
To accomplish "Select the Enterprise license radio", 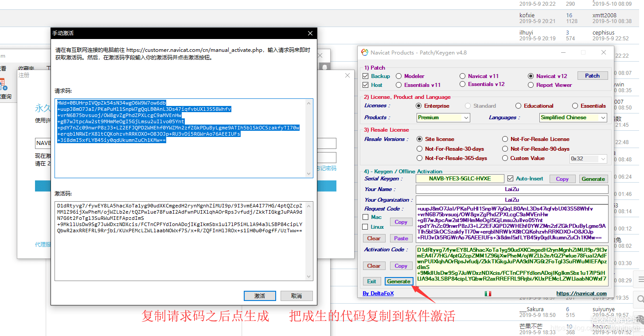I will point(419,106).
